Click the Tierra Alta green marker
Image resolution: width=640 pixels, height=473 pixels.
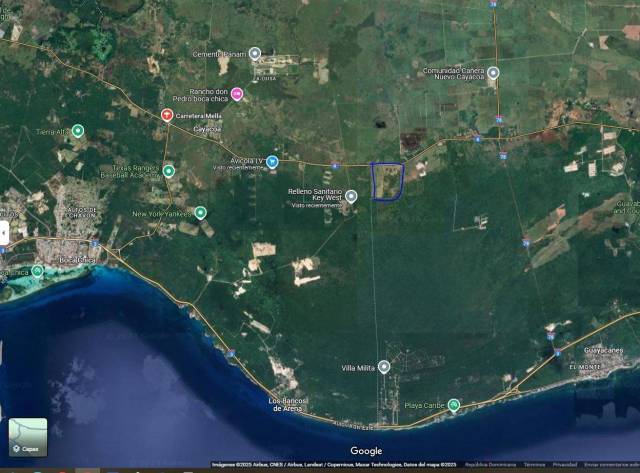click(x=78, y=131)
